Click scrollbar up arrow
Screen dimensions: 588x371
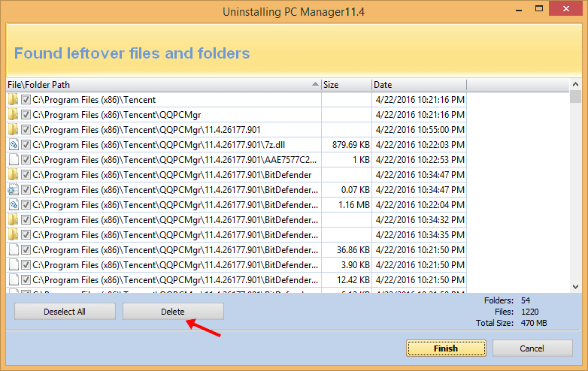576,85
